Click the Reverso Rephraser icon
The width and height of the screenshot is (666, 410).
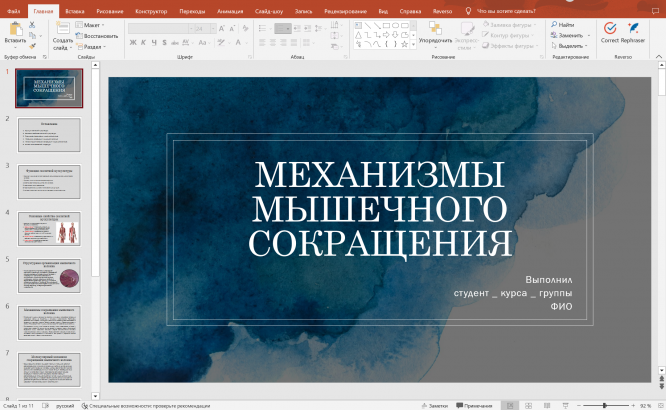632,29
